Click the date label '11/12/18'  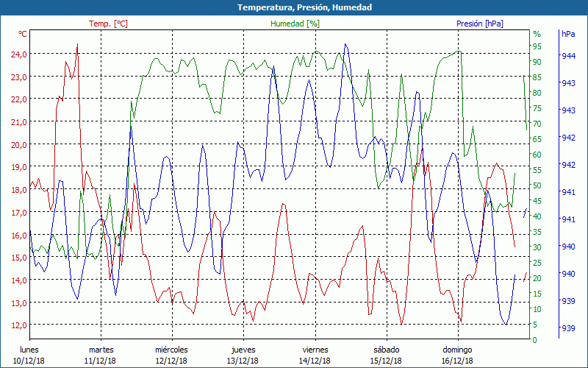pos(100,361)
